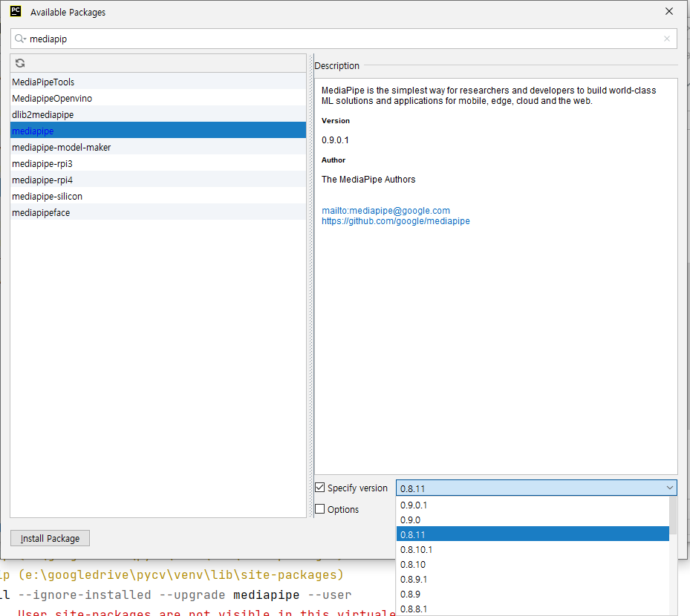Select mediapipeface package

tap(158, 212)
